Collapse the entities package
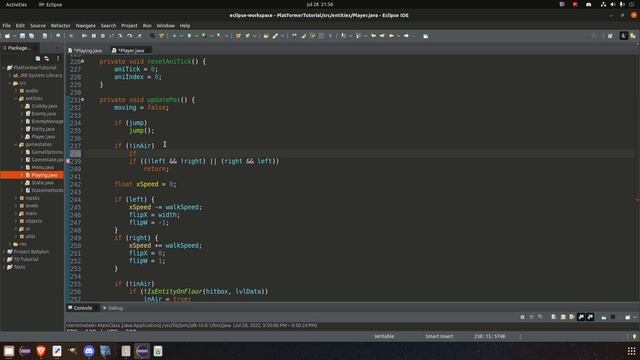Image resolution: width=640 pixels, height=360 pixels. pos(16,98)
